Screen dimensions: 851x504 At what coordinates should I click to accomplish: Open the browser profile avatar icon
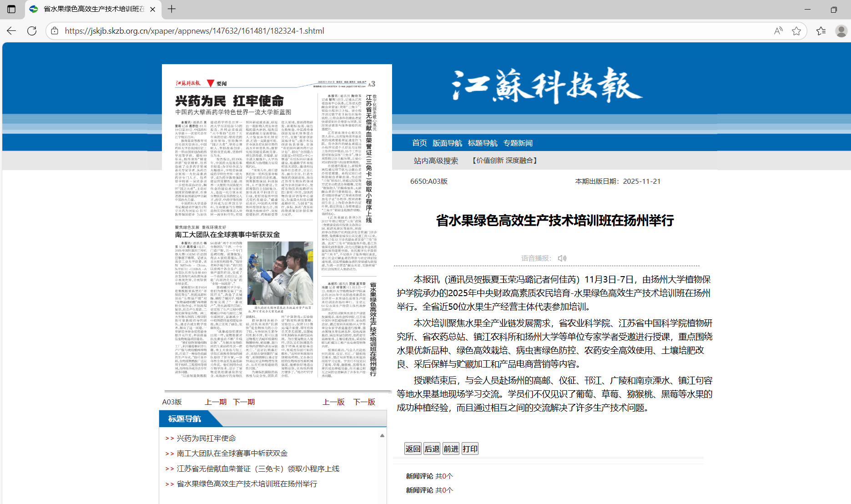coord(841,31)
